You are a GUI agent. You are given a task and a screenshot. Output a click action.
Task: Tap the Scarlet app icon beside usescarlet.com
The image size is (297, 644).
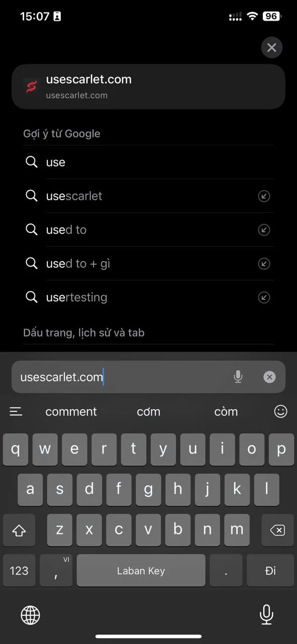[31, 86]
